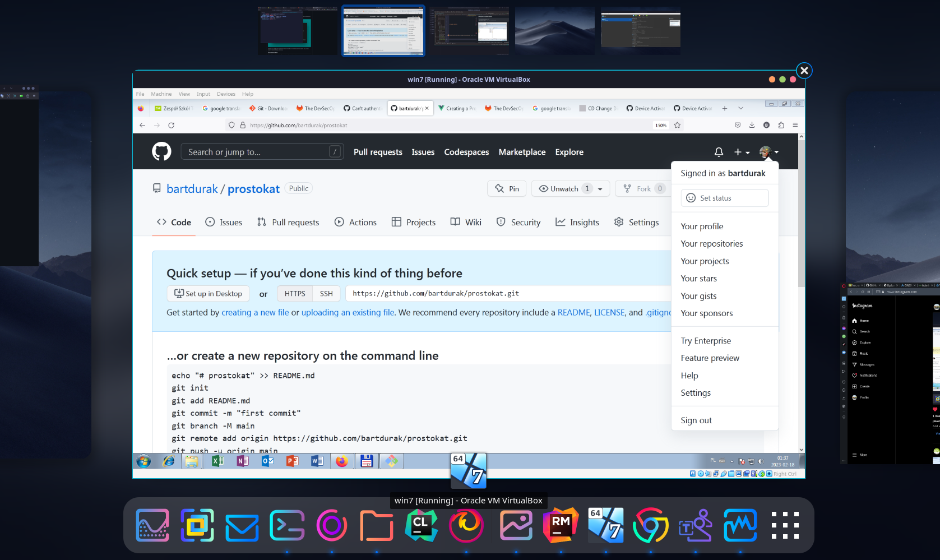Open Outlook from Windows taskbar
Viewport: 940px width, 560px height.
(x=267, y=461)
